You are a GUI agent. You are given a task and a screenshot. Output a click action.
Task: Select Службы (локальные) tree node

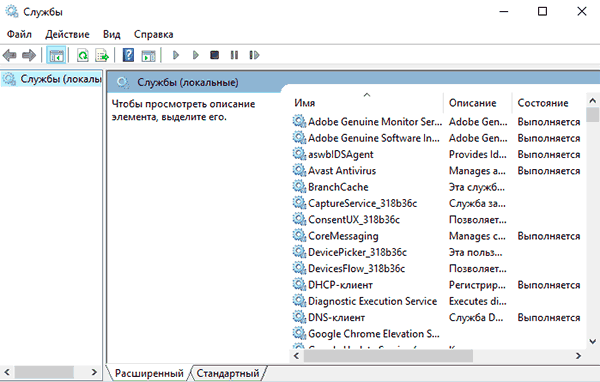tap(52, 79)
